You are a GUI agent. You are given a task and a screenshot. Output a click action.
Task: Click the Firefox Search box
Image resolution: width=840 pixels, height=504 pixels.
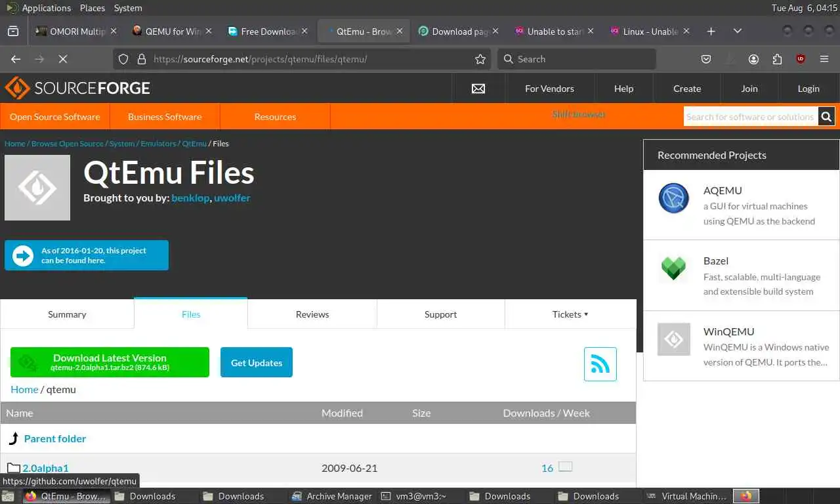pos(577,59)
